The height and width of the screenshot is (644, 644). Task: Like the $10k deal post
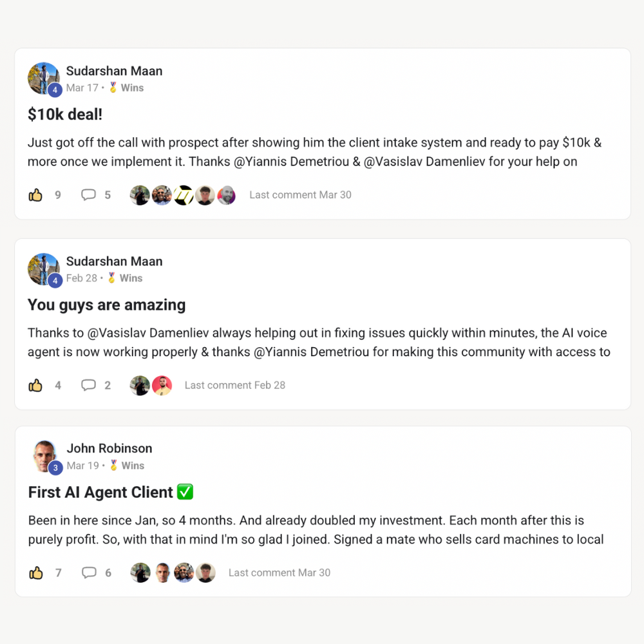pyautogui.click(x=35, y=195)
